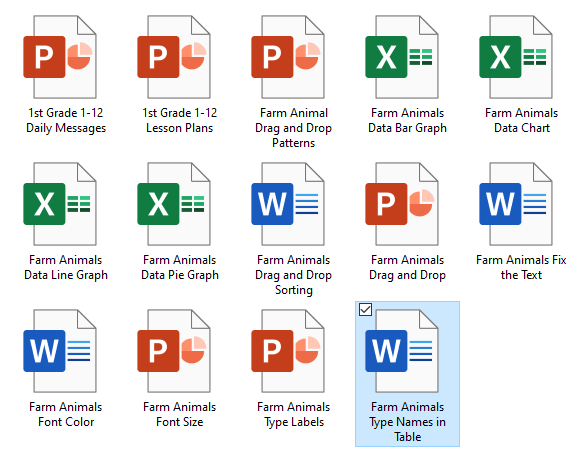Select the Farm Animals Data Bar Graph Excel icon
Image resolution: width=579 pixels, height=465 pixels.
[402, 57]
